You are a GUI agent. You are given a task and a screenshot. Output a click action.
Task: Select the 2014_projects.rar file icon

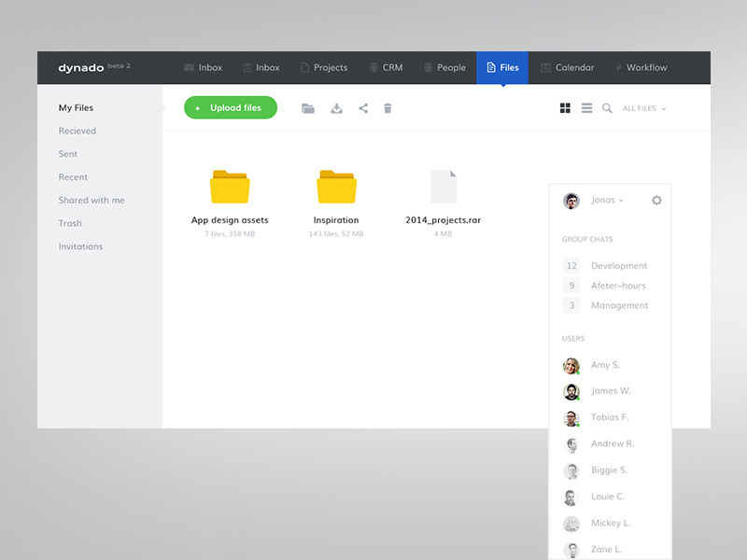444,187
